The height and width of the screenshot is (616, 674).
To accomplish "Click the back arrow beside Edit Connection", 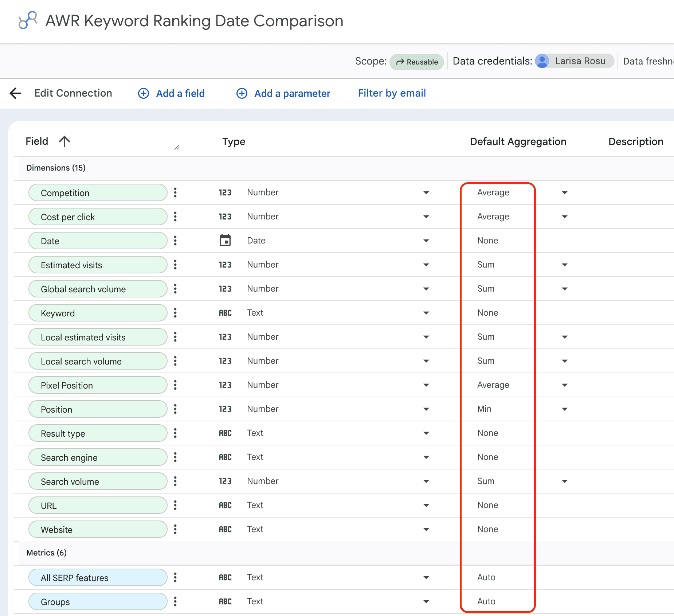I will click(15, 93).
